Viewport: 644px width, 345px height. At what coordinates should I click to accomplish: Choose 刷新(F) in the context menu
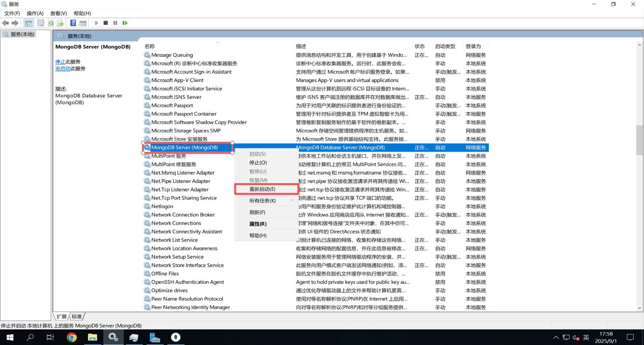(266, 212)
